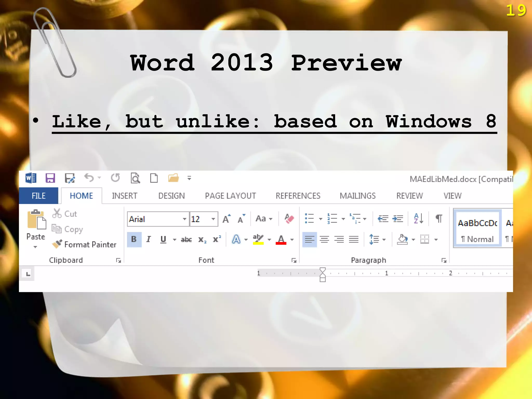The height and width of the screenshot is (399, 532).
Task: Apply numbered list formatting
Action: [332, 219]
